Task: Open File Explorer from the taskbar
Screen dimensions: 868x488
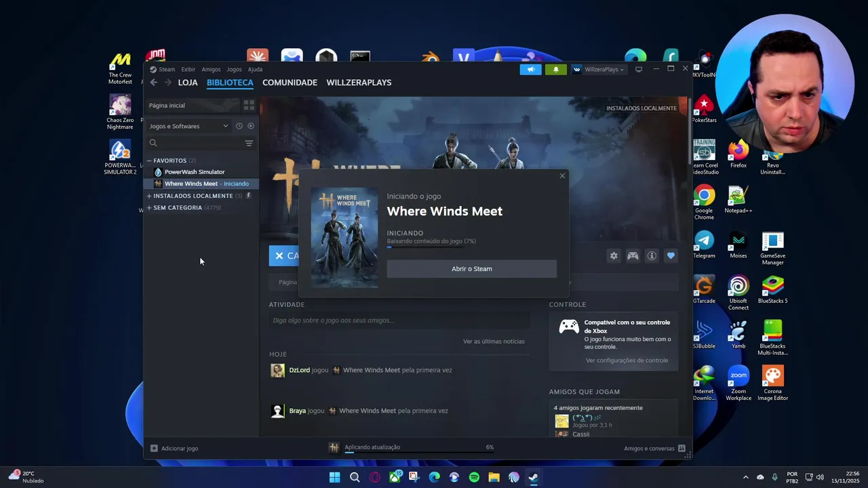Action: [x=494, y=477]
